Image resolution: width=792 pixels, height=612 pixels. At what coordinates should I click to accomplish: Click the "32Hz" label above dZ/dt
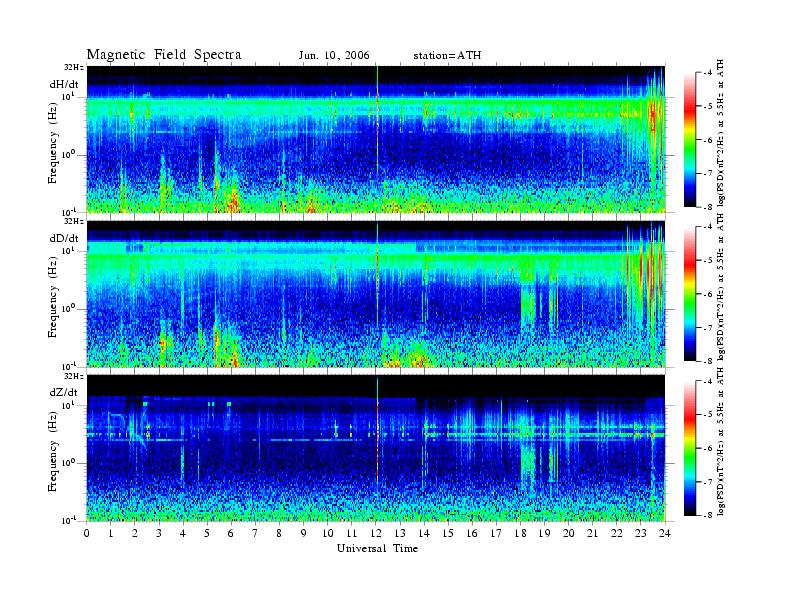point(73,376)
